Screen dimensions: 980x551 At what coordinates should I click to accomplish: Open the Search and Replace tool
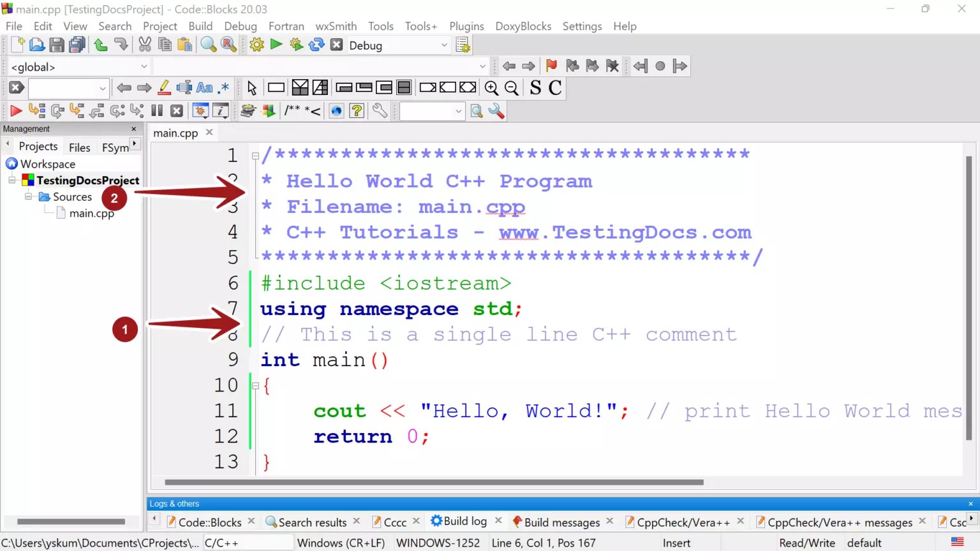pos(228,44)
